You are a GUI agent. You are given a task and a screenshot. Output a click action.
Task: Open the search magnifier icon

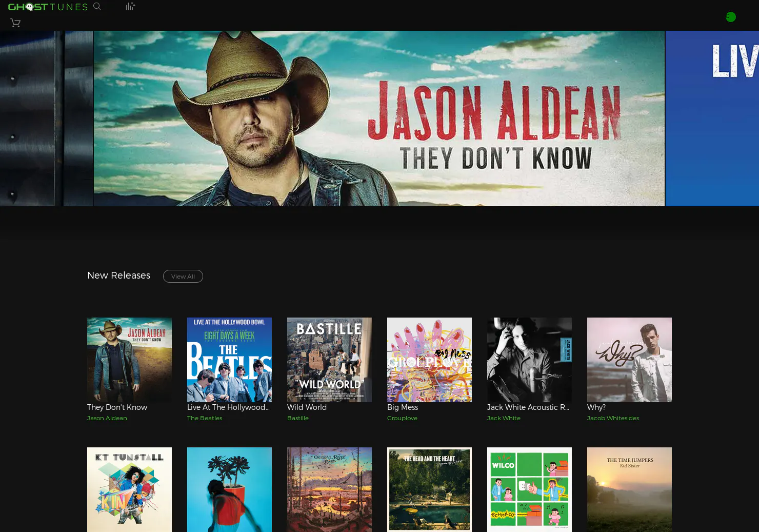[x=97, y=7]
